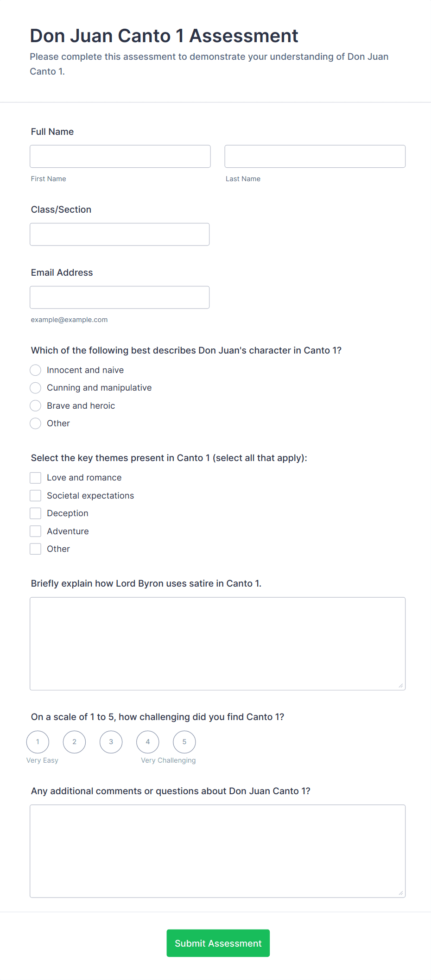
Task: Click the Email Address field
Action: click(x=120, y=297)
